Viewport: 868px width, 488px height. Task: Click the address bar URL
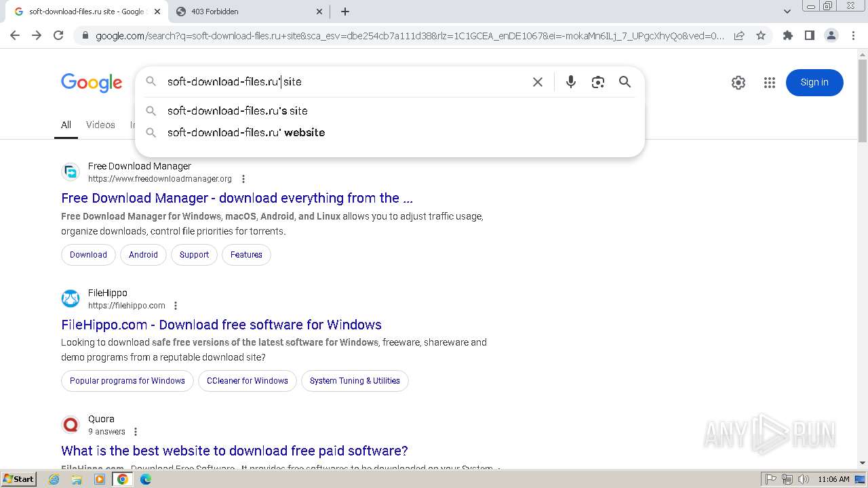click(410, 36)
